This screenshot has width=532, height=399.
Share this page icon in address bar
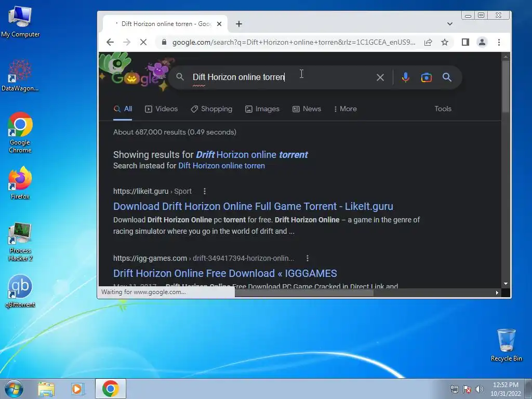pyautogui.click(x=428, y=42)
